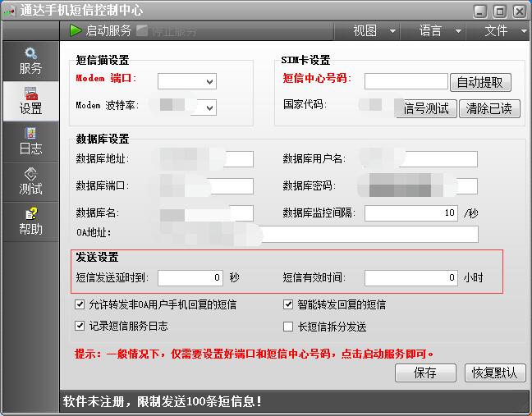Image resolution: width=532 pixels, height=416 pixels.
Task: Open the 帮助 sidebar help icon
Action: click(x=31, y=213)
